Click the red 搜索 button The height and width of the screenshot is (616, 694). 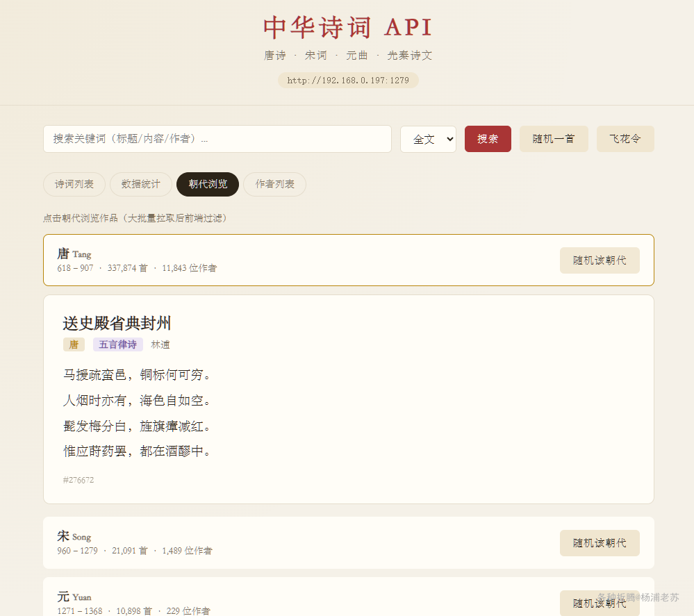click(x=488, y=139)
